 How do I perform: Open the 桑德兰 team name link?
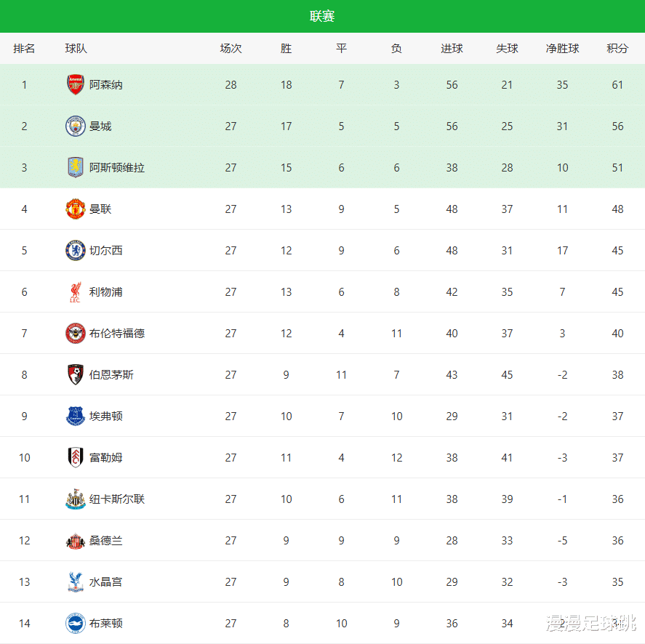tap(106, 541)
